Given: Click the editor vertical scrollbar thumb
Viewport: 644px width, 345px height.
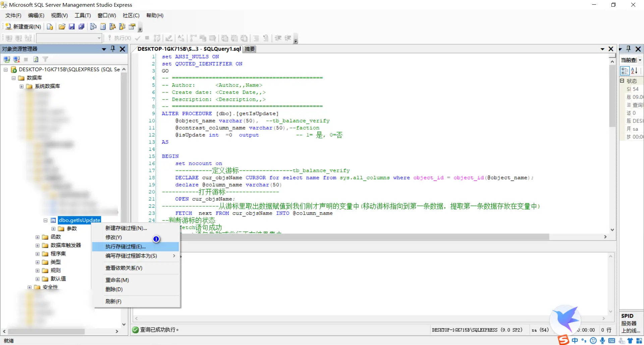Looking at the screenshot, I should [612, 96].
